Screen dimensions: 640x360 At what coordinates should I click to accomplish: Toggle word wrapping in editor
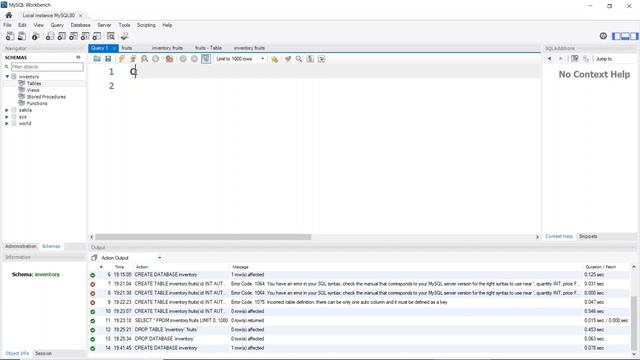322,59
